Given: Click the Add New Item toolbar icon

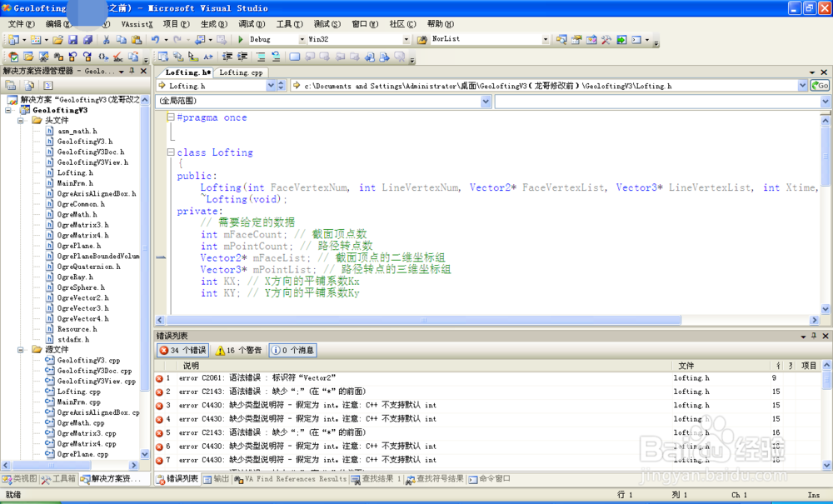Looking at the screenshot, I should pyautogui.click(x=36, y=40).
